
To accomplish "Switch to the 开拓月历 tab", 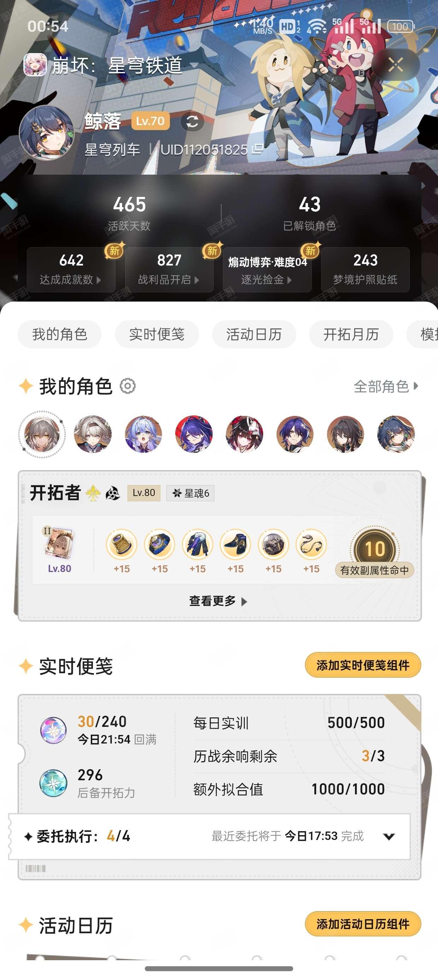I will [351, 334].
